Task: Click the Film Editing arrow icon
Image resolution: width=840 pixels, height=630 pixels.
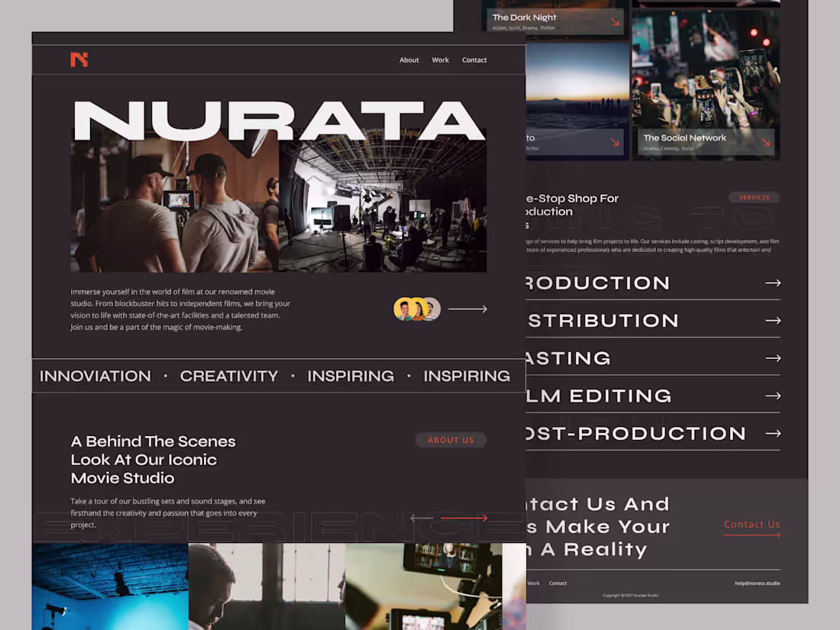Action: point(773,396)
